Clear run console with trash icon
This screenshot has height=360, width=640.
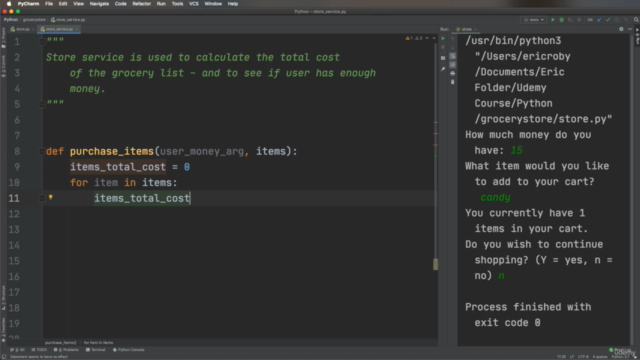[x=452, y=82]
